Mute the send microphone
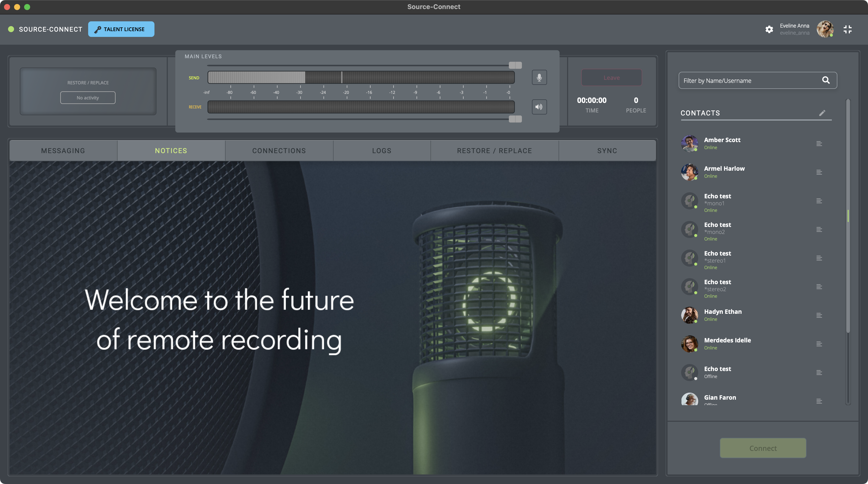Screen dimensions: 868x484 tap(539, 78)
